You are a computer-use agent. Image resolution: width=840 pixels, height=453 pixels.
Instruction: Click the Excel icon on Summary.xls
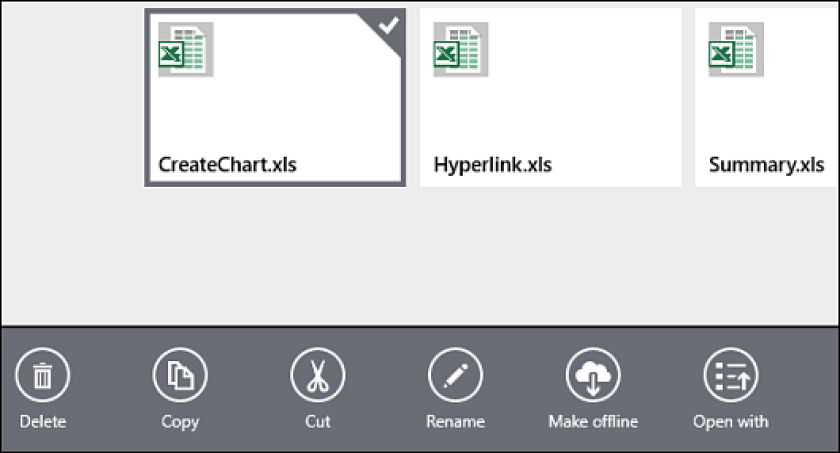pos(736,49)
